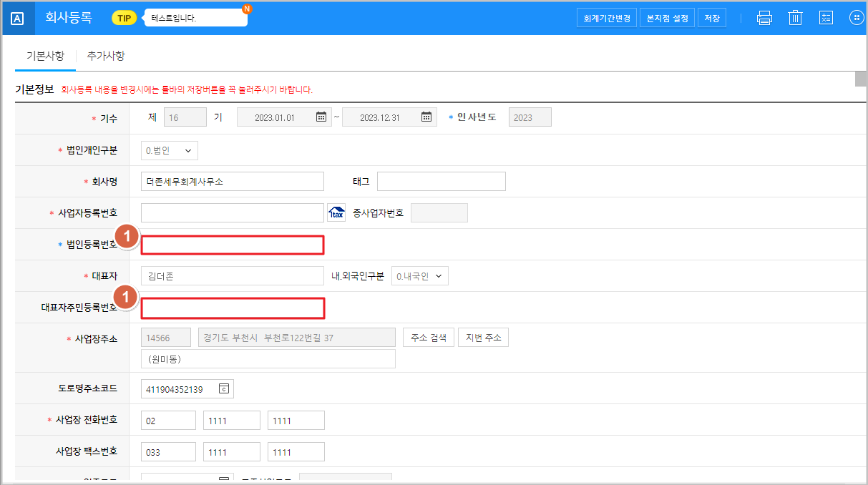Screen dimensions: 868x485
Task: Open the calendar picker for 2023.12.31
Action: 425,117
